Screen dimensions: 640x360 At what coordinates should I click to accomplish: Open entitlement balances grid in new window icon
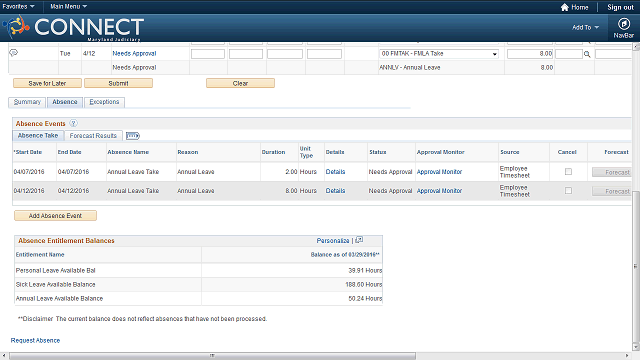point(359,240)
